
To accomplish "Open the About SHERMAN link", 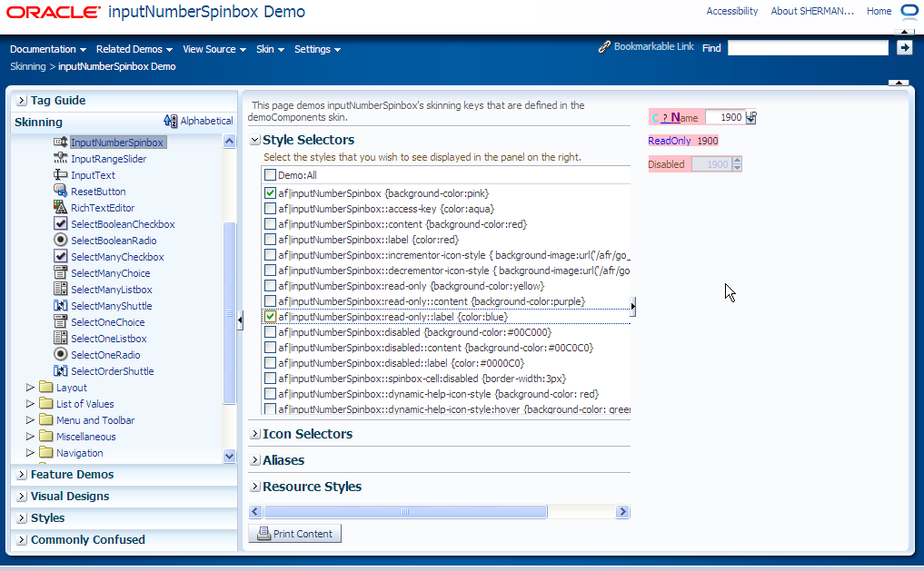I will click(812, 11).
